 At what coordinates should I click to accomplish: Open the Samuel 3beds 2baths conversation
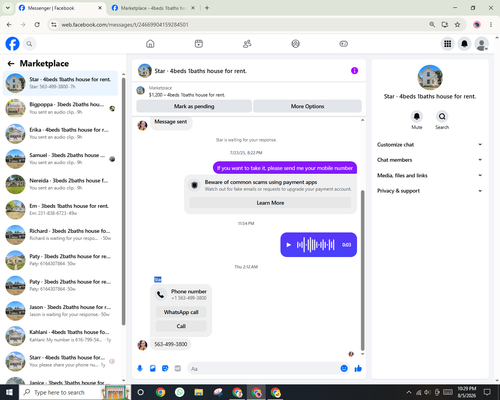point(60,159)
